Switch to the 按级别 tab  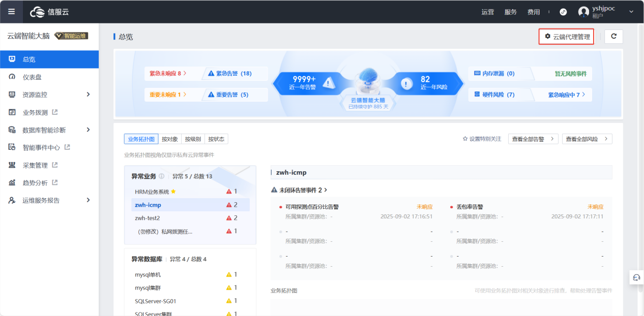pos(193,139)
